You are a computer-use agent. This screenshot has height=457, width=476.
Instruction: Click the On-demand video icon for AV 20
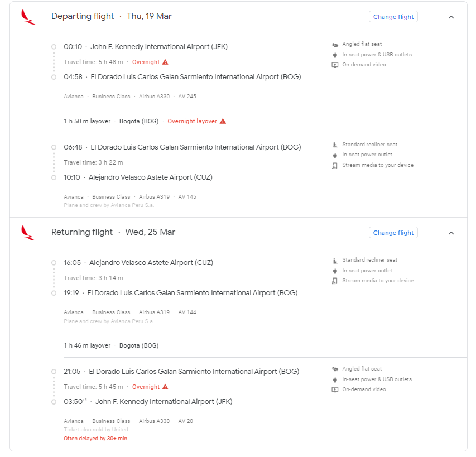coord(335,389)
